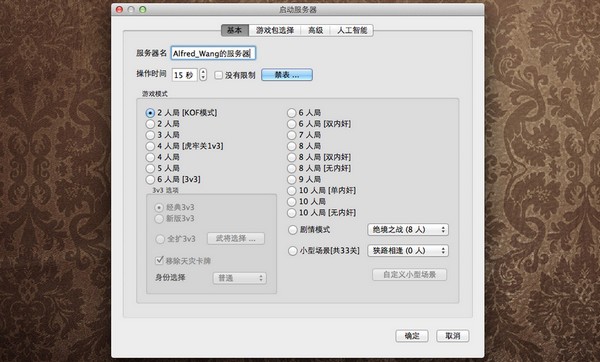Select 5 人局 radio button

(x=150, y=168)
